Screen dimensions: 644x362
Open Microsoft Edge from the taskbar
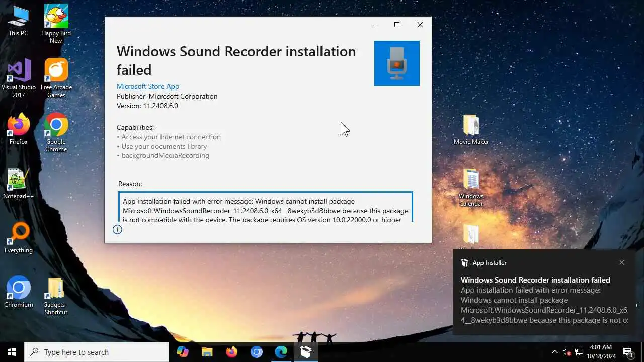click(281, 352)
